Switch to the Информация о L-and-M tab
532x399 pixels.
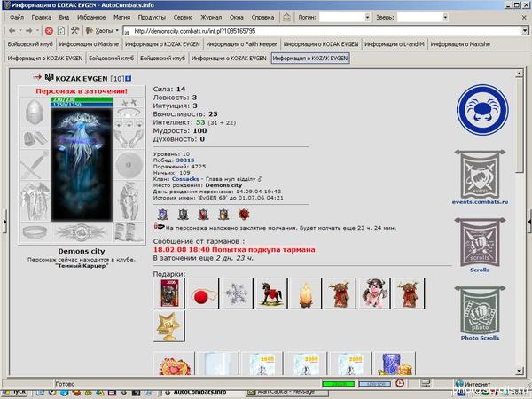click(395, 44)
